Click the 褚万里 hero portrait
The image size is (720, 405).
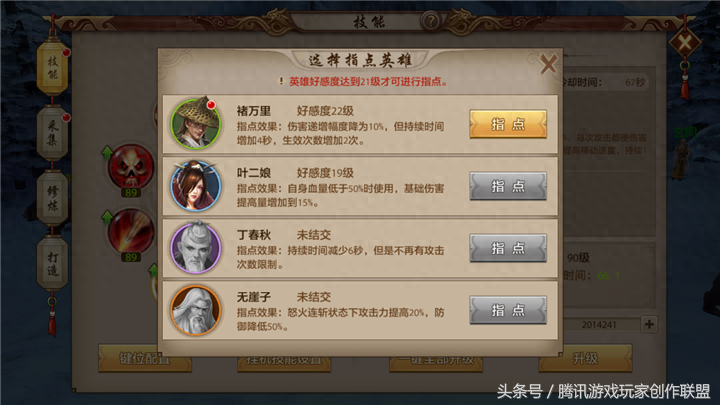[196, 124]
